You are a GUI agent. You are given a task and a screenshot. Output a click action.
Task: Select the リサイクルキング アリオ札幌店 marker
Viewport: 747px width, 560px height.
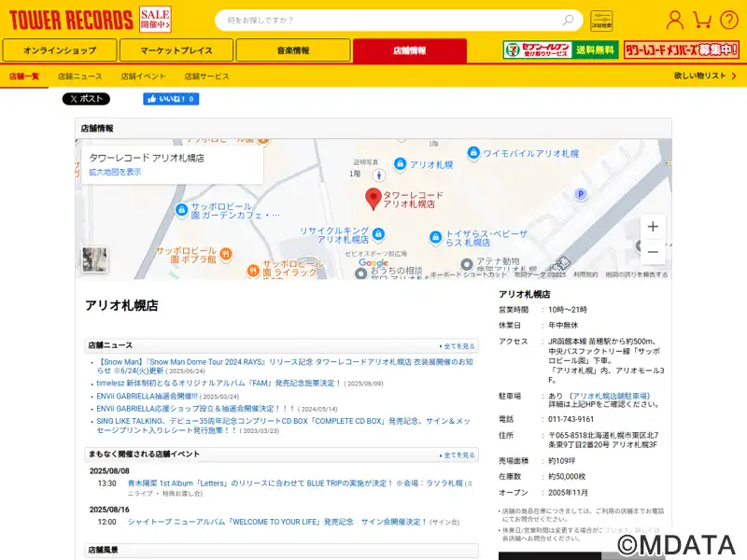378,234
